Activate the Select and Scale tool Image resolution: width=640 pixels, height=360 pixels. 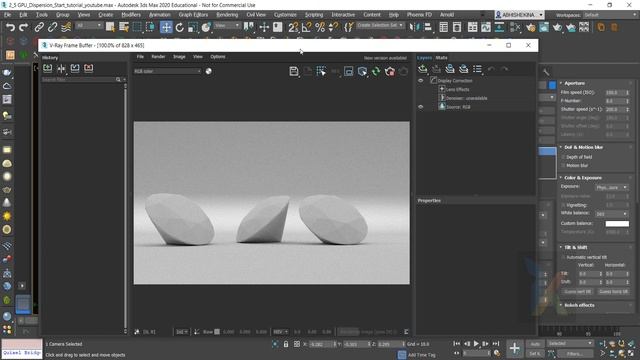[x=193, y=27]
